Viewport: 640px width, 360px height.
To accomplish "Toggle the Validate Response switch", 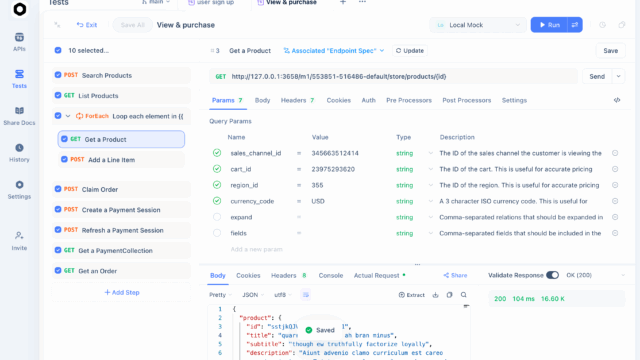I will coord(552,275).
